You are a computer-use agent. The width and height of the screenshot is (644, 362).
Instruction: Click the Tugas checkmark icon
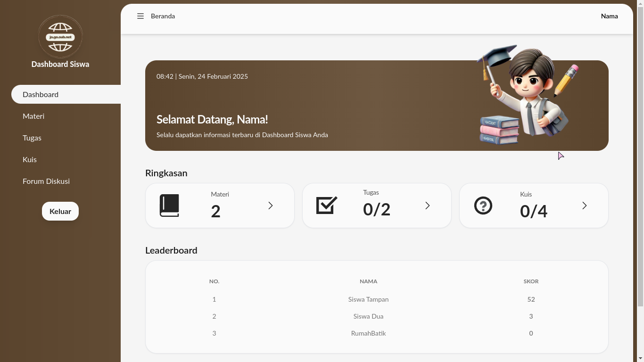pyautogui.click(x=327, y=206)
